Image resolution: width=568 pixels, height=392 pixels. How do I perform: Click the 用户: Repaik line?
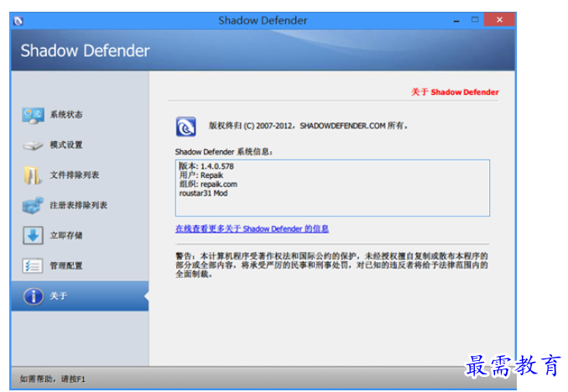201,175
